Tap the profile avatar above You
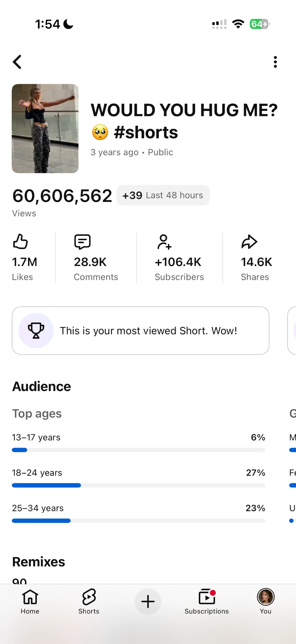The image size is (296, 644). [x=266, y=597]
